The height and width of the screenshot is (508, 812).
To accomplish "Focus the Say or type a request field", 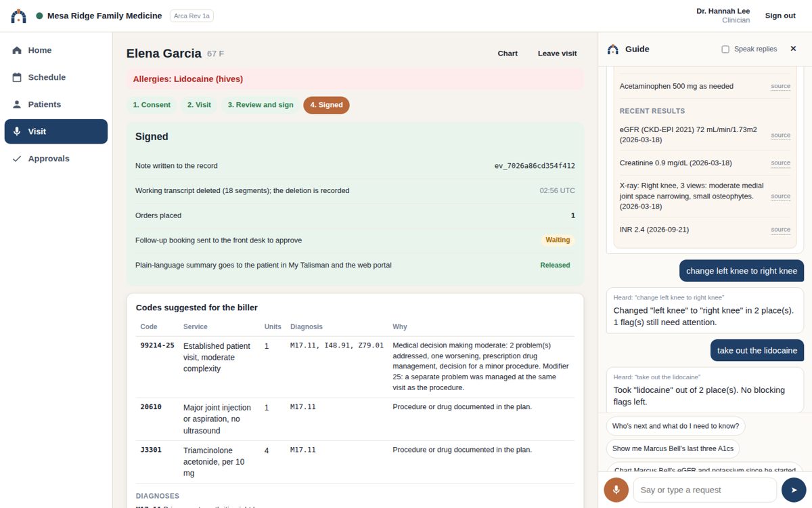I will (x=704, y=490).
